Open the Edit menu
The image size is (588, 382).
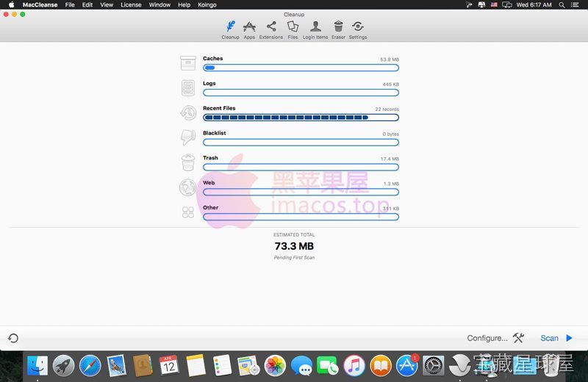(x=87, y=5)
